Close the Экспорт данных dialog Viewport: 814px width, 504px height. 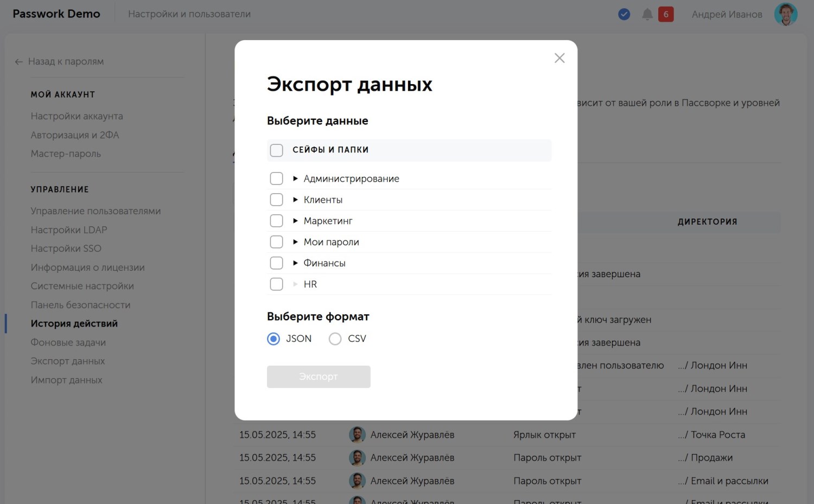[x=559, y=58]
